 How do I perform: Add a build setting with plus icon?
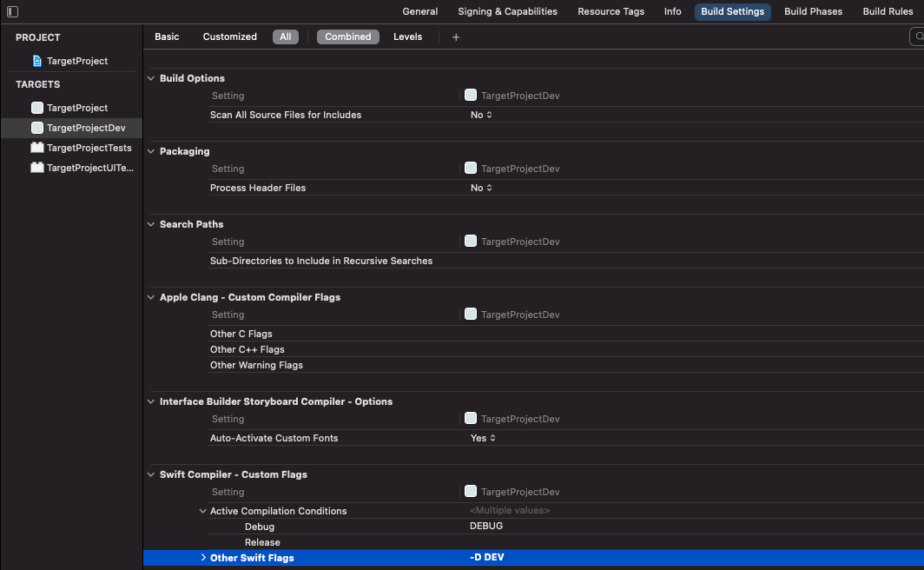coord(456,37)
